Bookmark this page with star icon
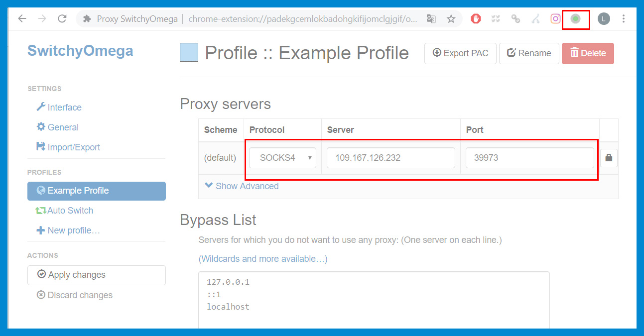The image size is (644, 336). click(451, 19)
